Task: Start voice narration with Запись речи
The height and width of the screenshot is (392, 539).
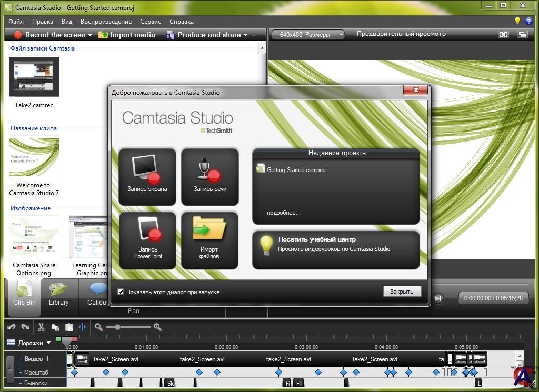Action: 209,176
